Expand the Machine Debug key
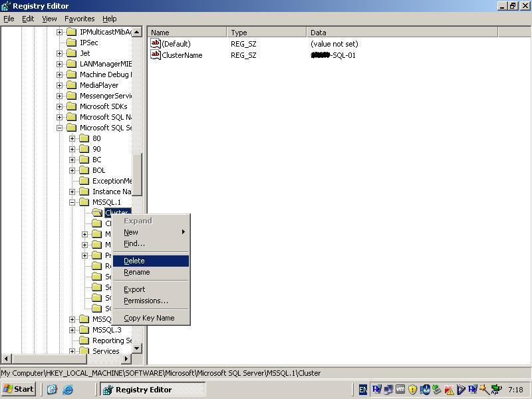Viewport: 532px width, 399px height. (59, 74)
